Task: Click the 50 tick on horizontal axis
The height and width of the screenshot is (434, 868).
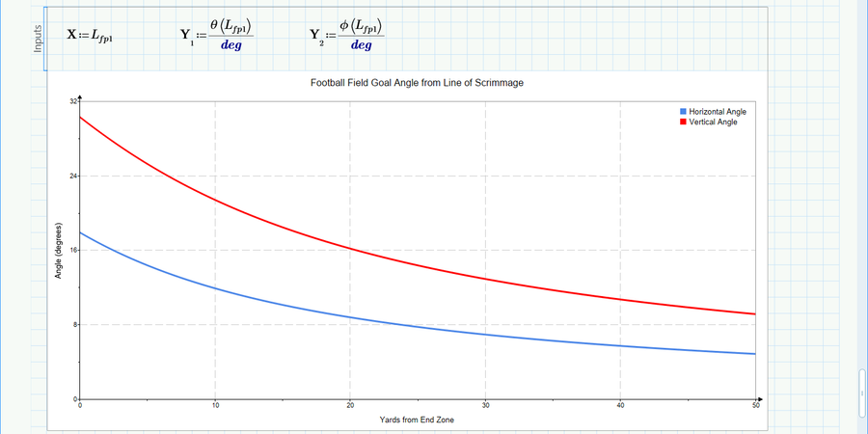Action: point(755,405)
